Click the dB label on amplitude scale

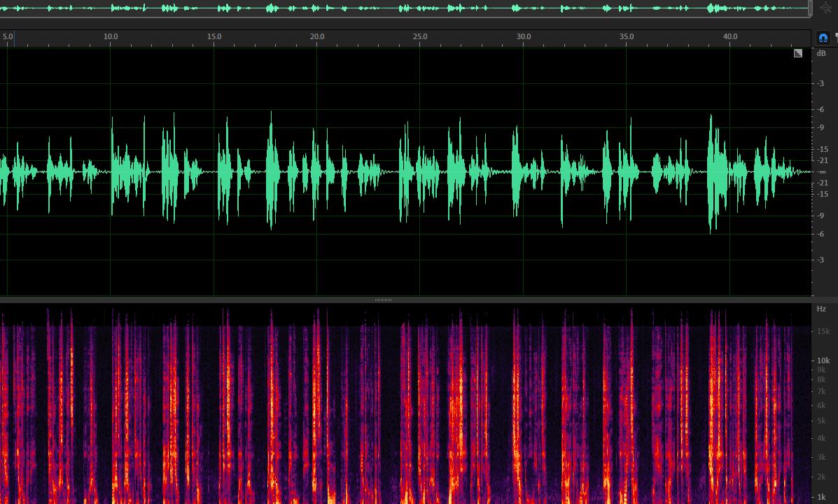[821, 53]
